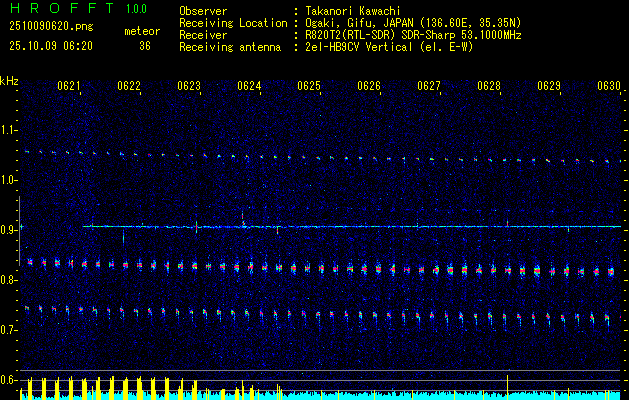Click the 0621 time label
The width and height of the screenshot is (629, 400).
point(69,86)
